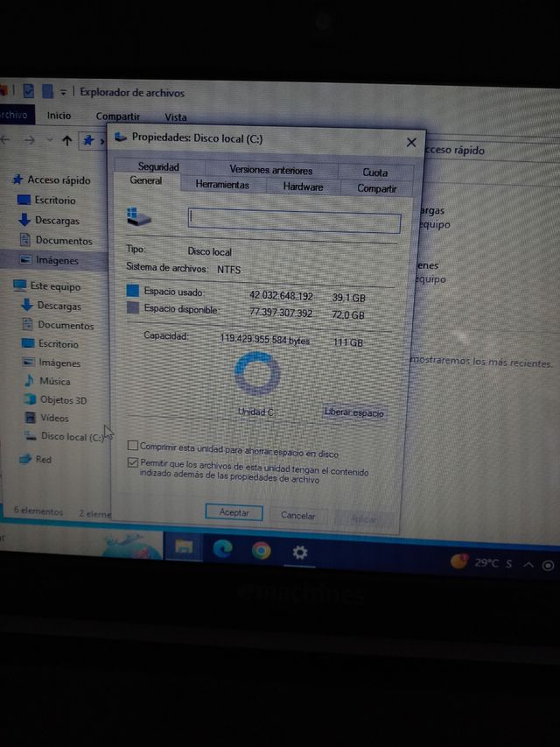Open the Cuota tab
The height and width of the screenshot is (747, 560).
pyautogui.click(x=375, y=173)
